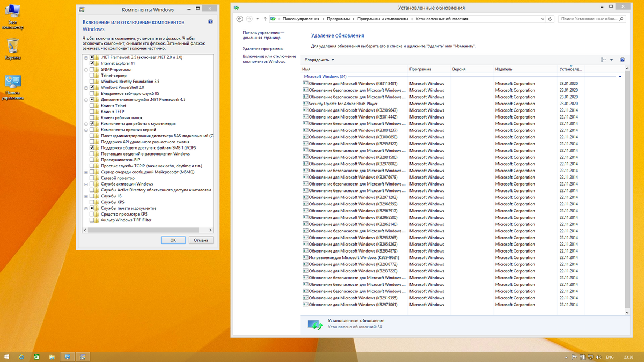The image size is (644, 362).
Task: Expand the Службы IIS tree node
Action: pos(86,196)
